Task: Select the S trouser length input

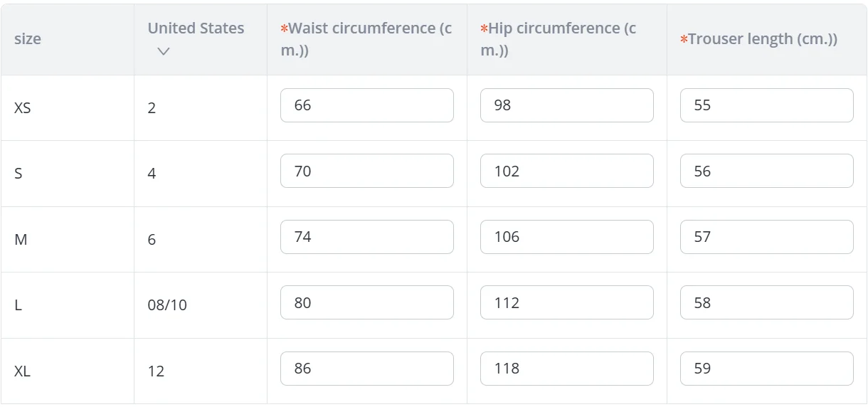Action: tap(766, 171)
